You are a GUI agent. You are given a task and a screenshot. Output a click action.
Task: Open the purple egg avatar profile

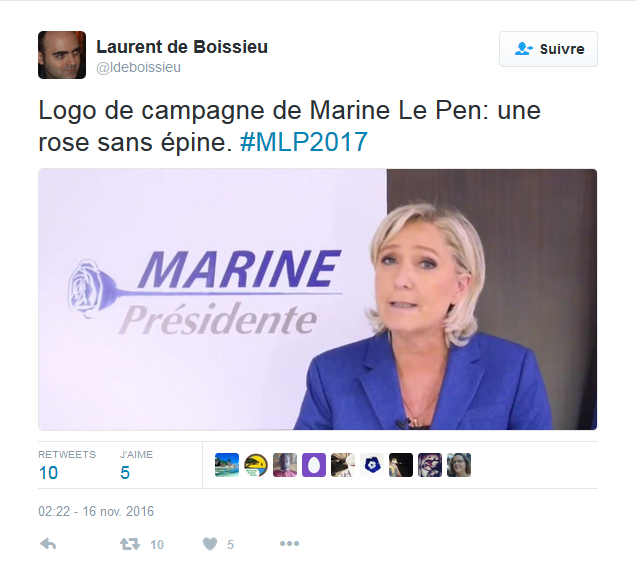pos(314,465)
